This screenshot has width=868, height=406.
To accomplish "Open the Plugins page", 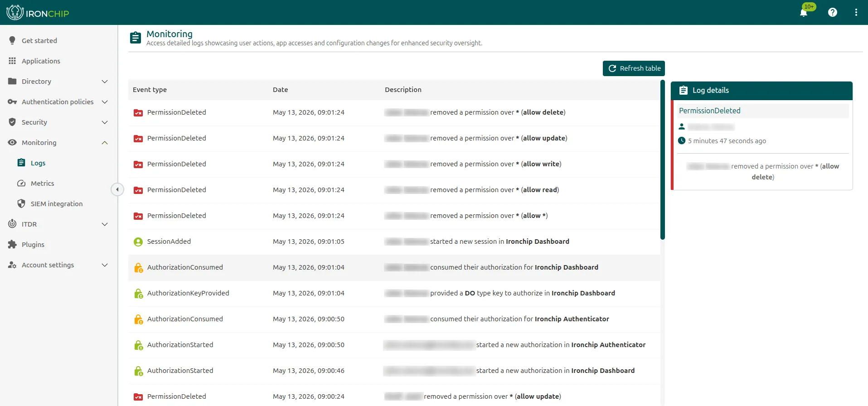I will coord(33,244).
